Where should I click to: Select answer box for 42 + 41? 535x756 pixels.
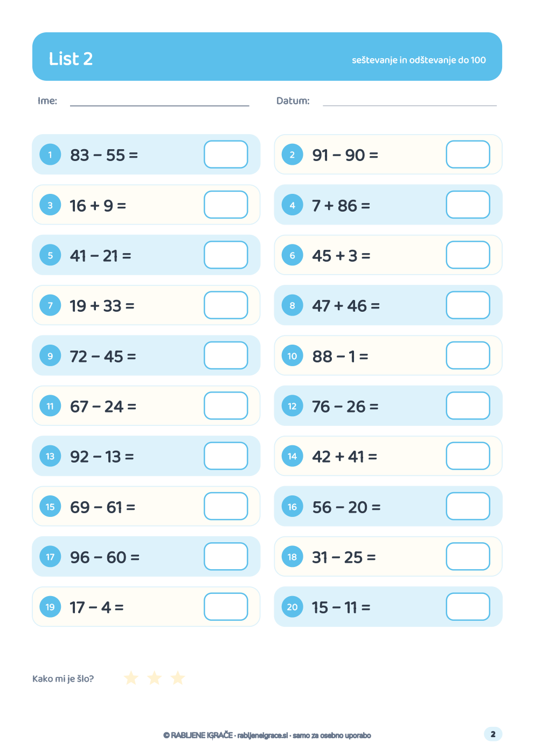468,456
